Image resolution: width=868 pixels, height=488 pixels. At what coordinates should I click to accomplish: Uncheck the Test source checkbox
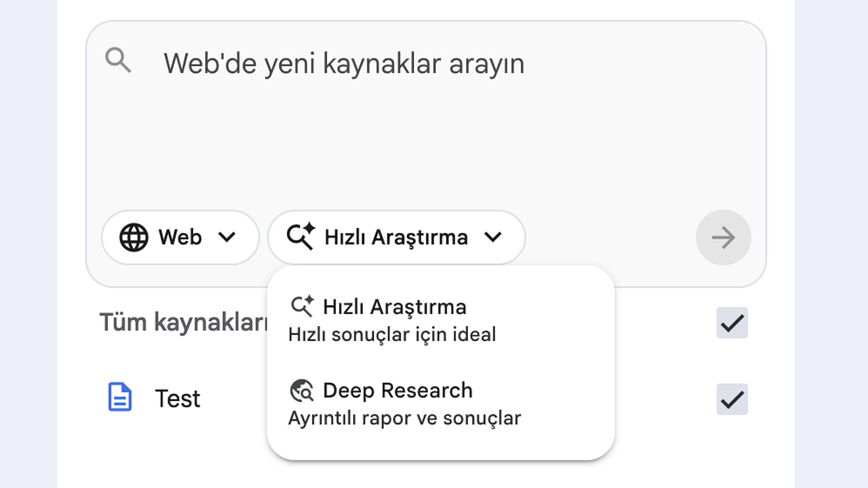click(732, 399)
